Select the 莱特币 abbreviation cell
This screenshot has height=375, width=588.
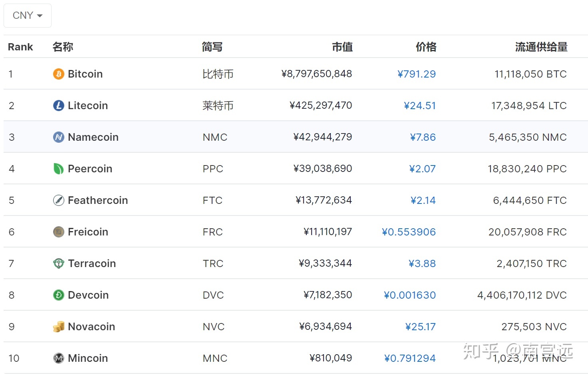[x=218, y=106]
